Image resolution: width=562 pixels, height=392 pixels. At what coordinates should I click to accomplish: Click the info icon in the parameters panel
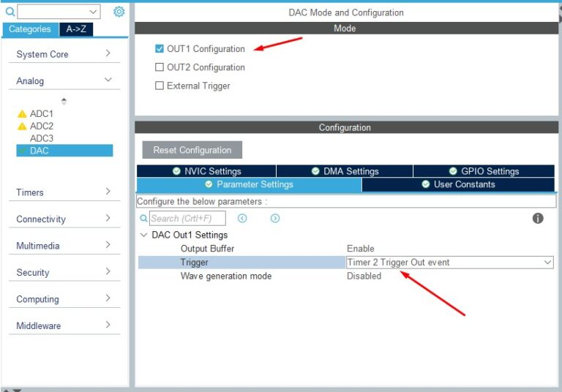(538, 218)
